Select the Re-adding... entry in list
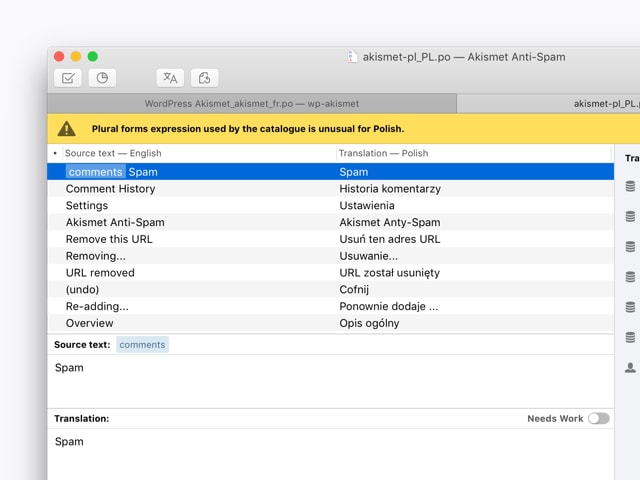The width and height of the screenshot is (640, 480). (x=97, y=306)
